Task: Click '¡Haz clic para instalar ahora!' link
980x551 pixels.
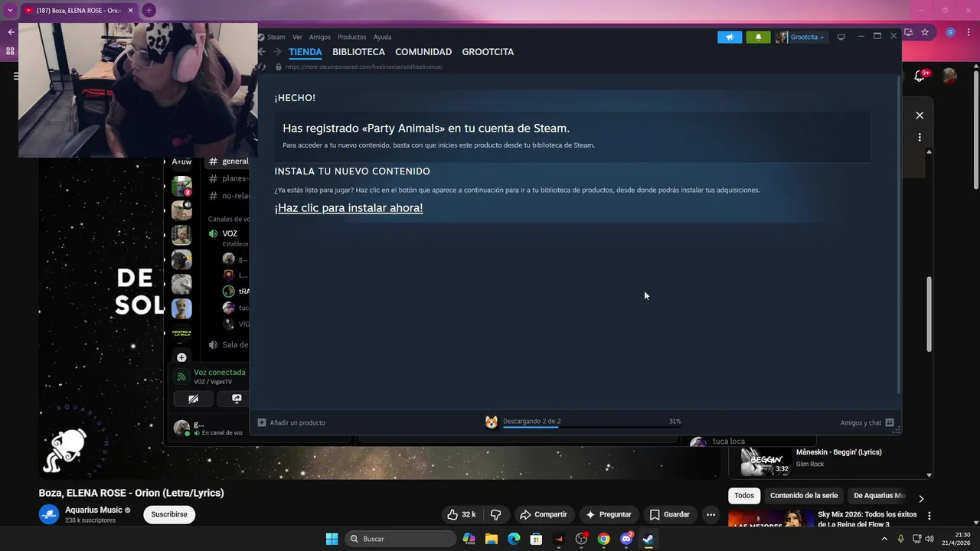Action: [349, 208]
